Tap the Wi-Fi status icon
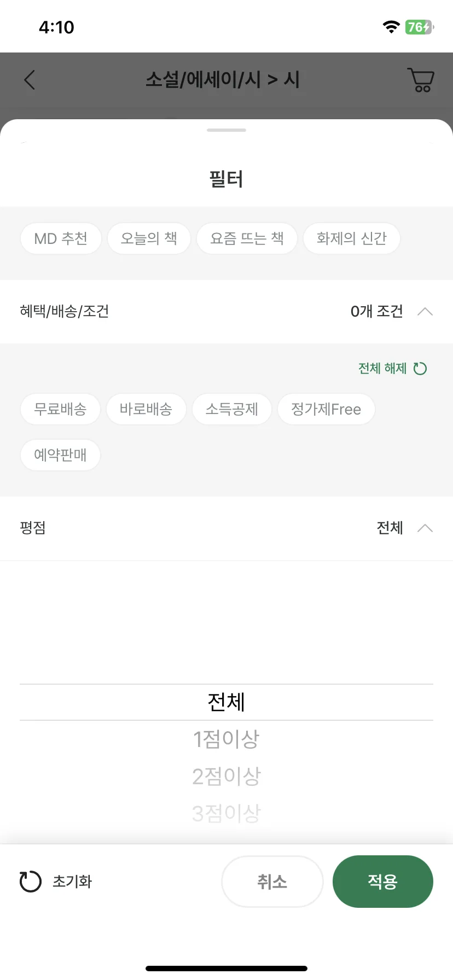 pyautogui.click(x=391, y=27)
